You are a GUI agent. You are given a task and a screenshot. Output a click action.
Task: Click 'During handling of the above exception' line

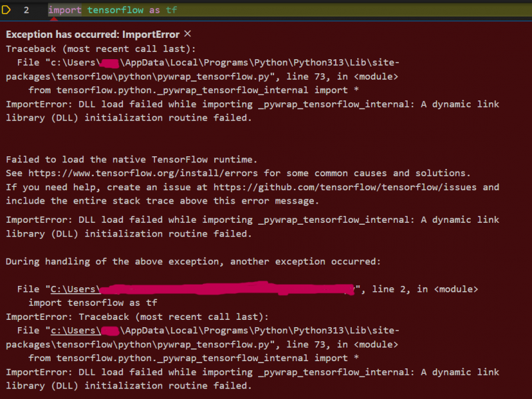194,261
